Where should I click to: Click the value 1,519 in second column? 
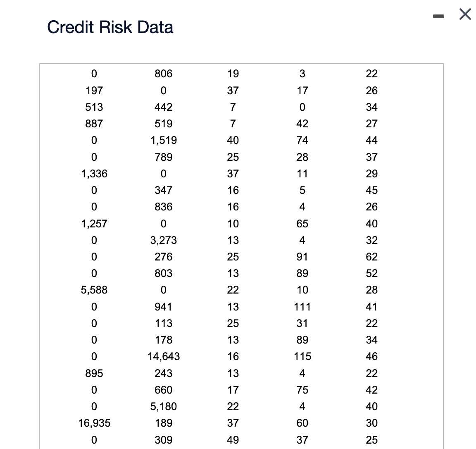click(164, 140)
